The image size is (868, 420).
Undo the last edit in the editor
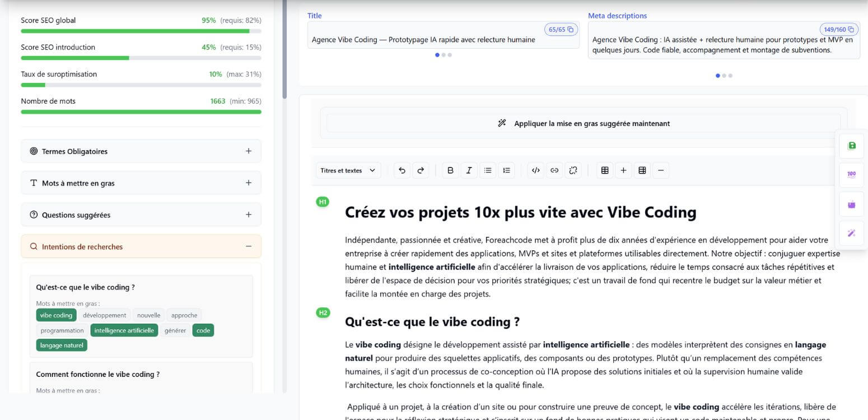pos(402,171)
